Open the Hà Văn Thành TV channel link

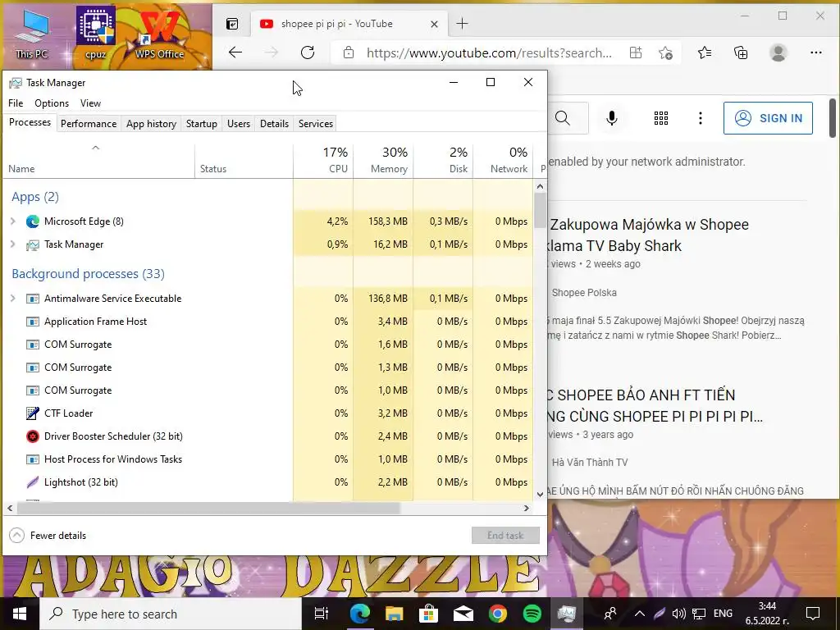coord(589,463)
